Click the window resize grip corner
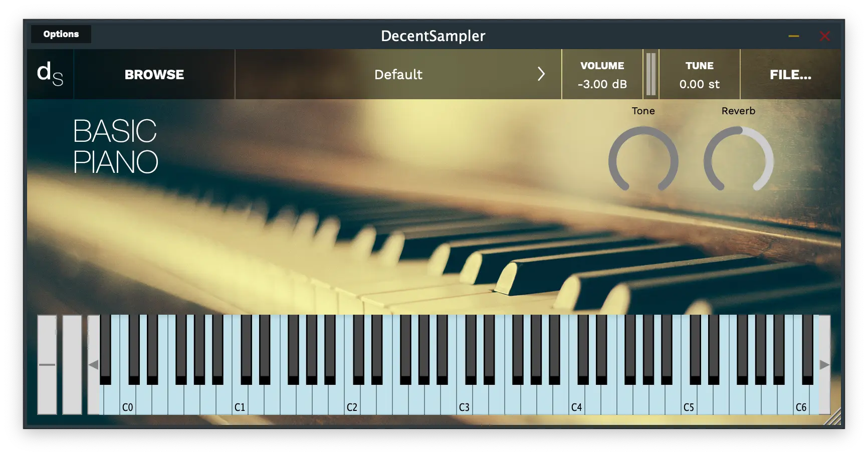This screenshot has width=868, height=456. [x=833, y=417]
